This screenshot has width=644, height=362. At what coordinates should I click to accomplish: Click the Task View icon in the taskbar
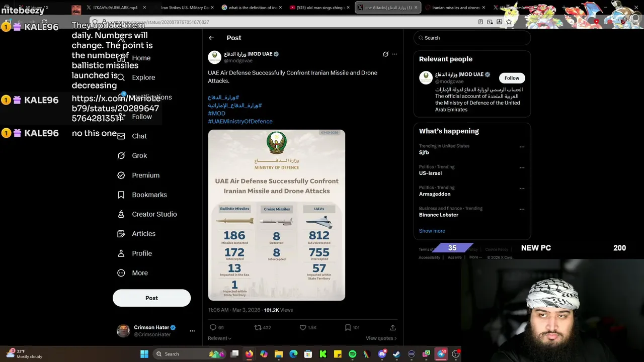234,354
